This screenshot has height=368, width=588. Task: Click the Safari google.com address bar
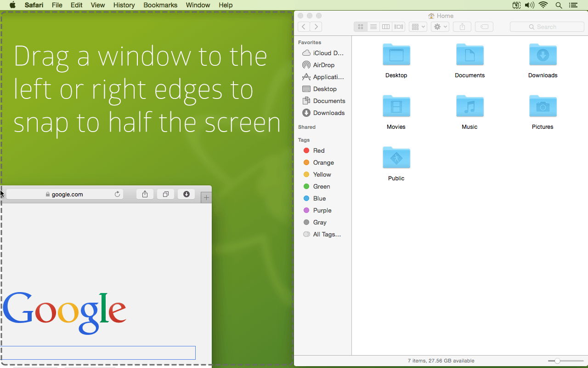(65, 194)
